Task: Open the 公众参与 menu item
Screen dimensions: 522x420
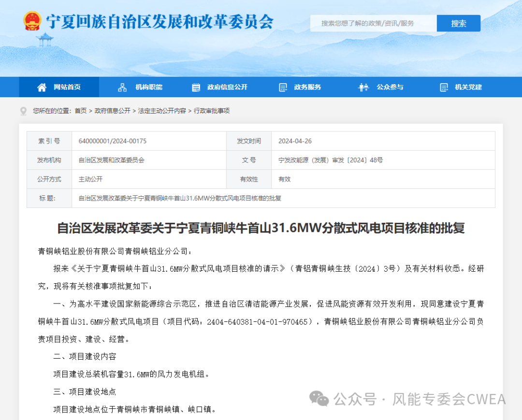Action: (x=390, y=87)
